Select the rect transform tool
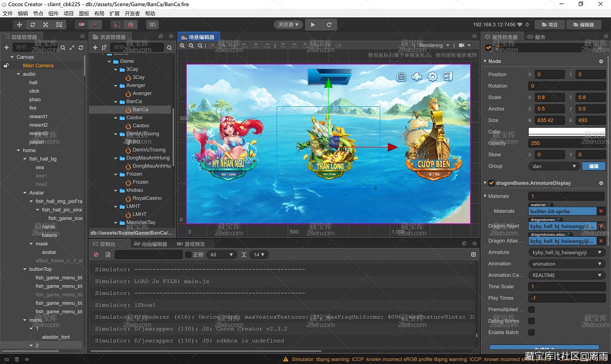The image size is (611, 364). click(x=59, y=24)
